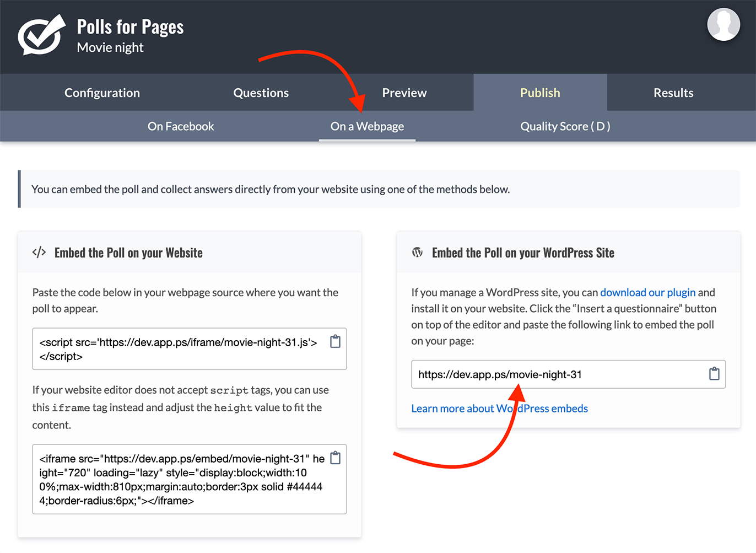This screenshot has height=553, width=756.
Task: Go to the Preview tab
Action: click(404, 93)
